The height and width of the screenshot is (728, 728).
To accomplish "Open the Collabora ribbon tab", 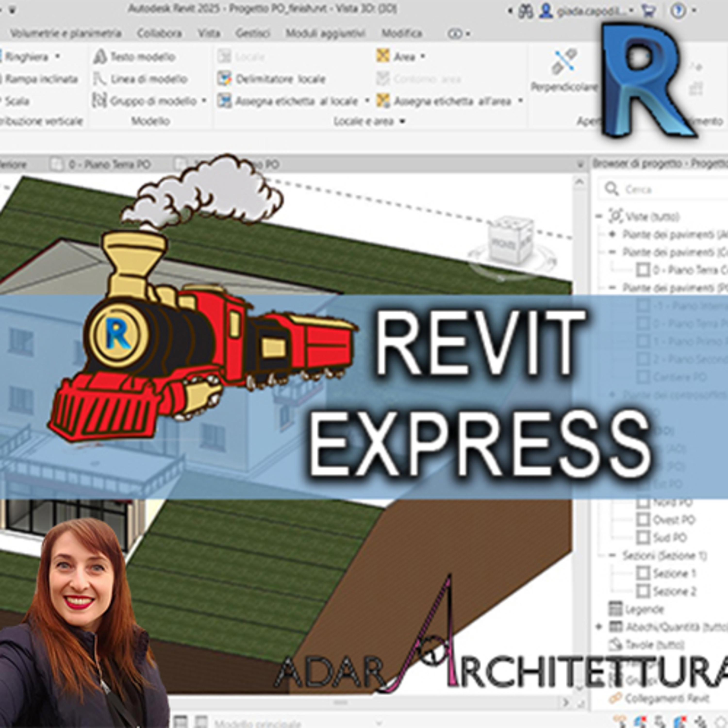I will (x=159, y=33).
